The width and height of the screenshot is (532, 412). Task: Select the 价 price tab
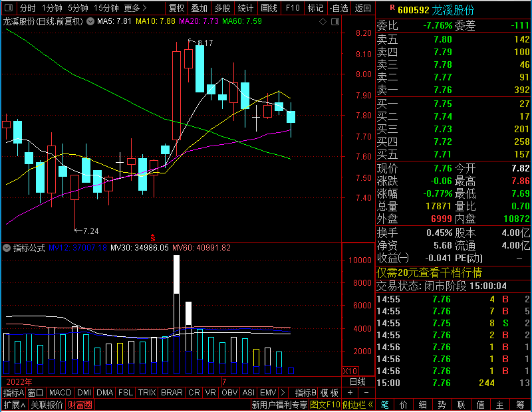404,405
